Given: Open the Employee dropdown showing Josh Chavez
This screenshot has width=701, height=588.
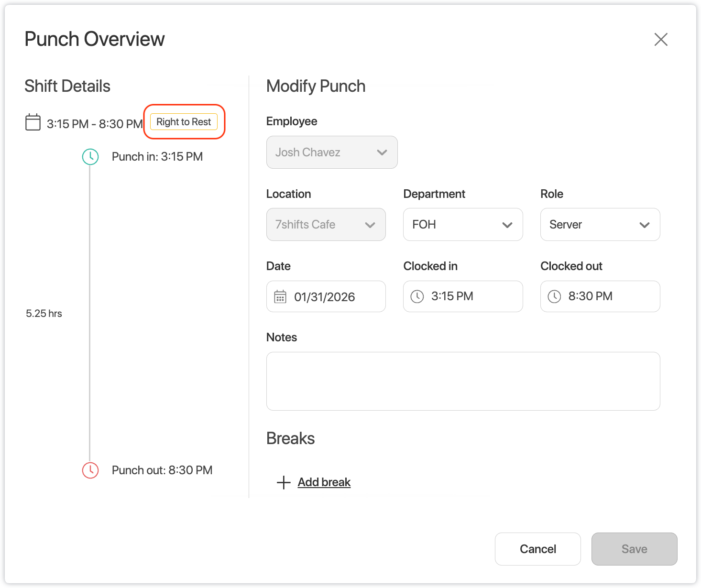Looking at the screenshot, I should pyautogui.click(x=332, y=152).
